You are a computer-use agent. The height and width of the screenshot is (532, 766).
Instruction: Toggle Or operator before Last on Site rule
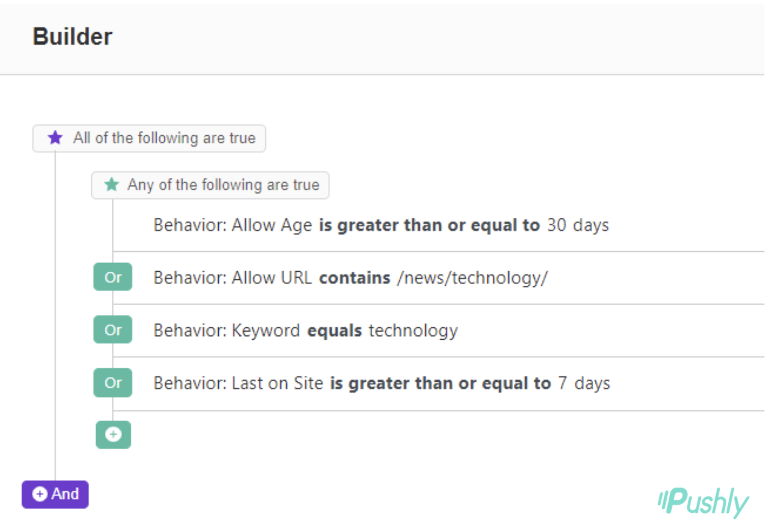tap(113, 383)
